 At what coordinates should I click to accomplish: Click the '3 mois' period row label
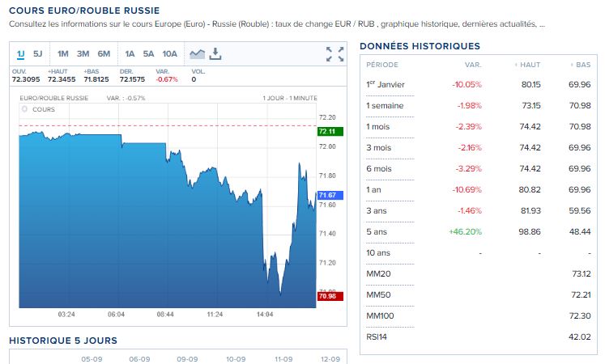point(379,147)
